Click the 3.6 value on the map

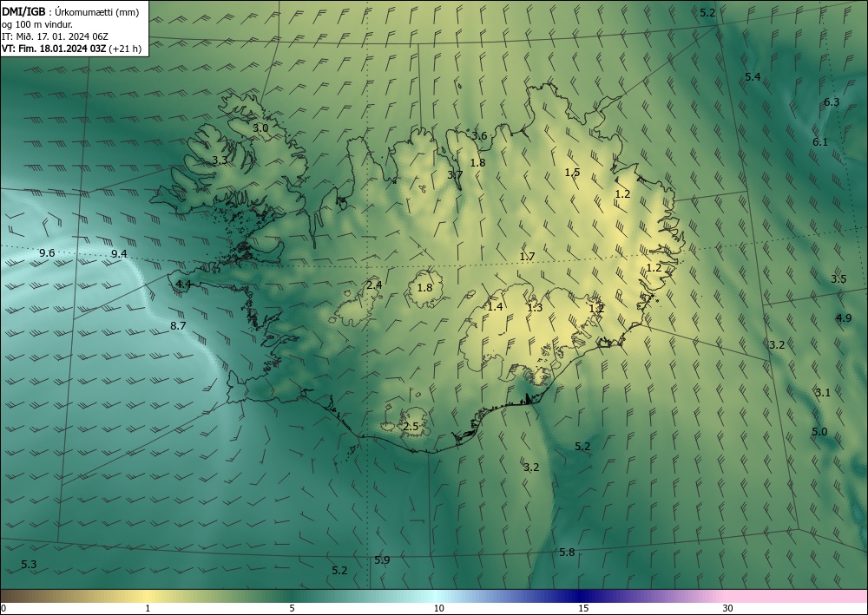tap(479, 136)
